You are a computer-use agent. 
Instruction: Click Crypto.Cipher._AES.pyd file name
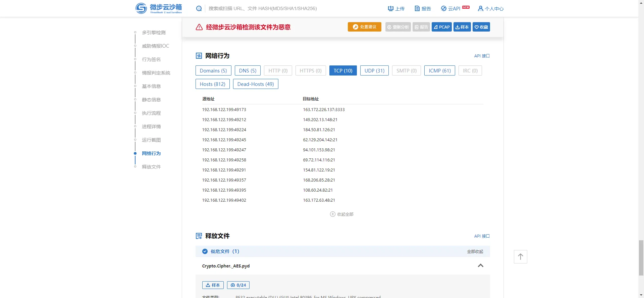(x=226, y=266)
